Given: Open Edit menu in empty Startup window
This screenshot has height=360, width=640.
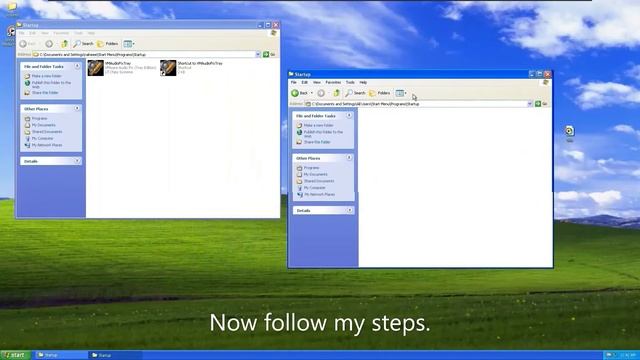Looking at the screenshot, I should (x=304, y=82).
